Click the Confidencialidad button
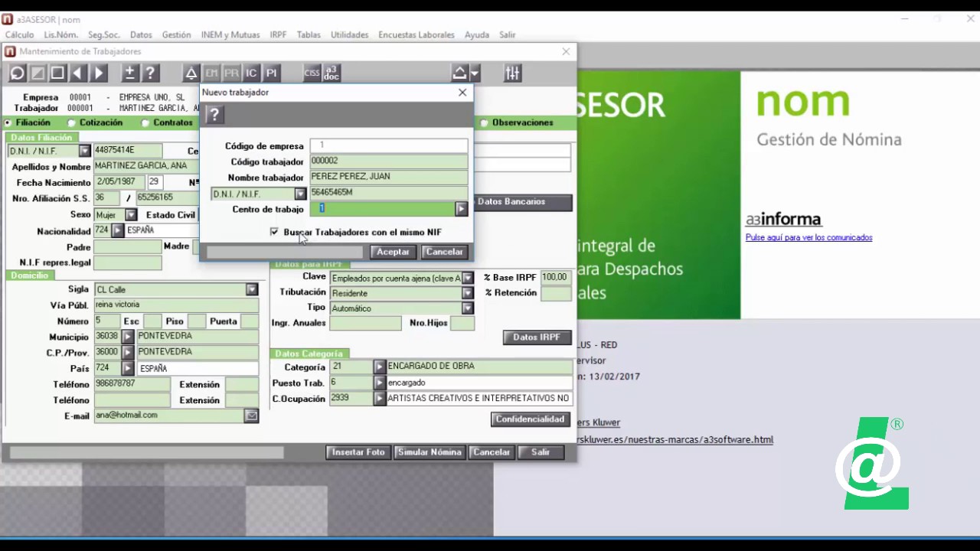The width and height of the screenshot is (980, 551). 531,419
